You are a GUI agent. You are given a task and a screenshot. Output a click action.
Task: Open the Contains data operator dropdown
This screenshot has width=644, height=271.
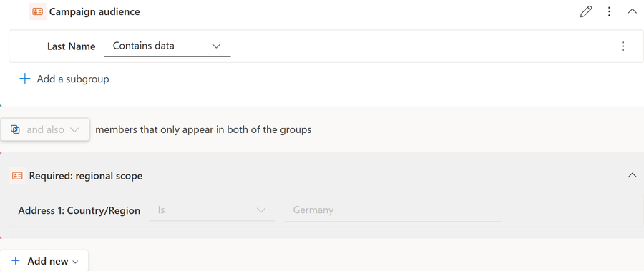click(167, 46)
